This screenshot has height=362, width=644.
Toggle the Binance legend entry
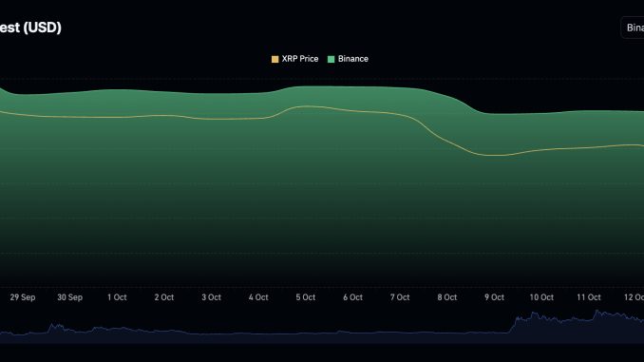click(x=348, y=59)
